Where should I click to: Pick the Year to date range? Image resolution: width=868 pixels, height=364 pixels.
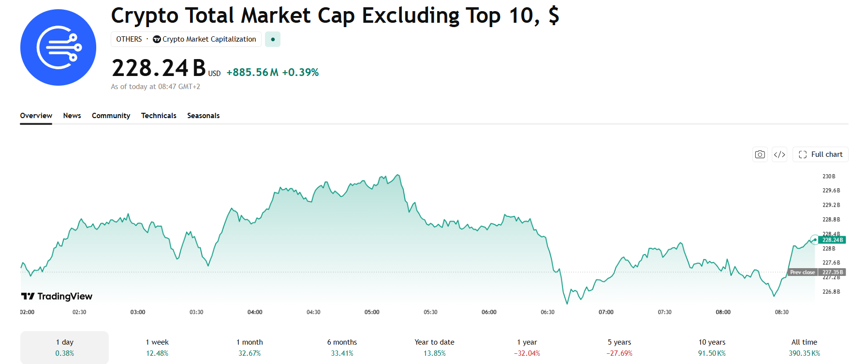coord(434,348)
